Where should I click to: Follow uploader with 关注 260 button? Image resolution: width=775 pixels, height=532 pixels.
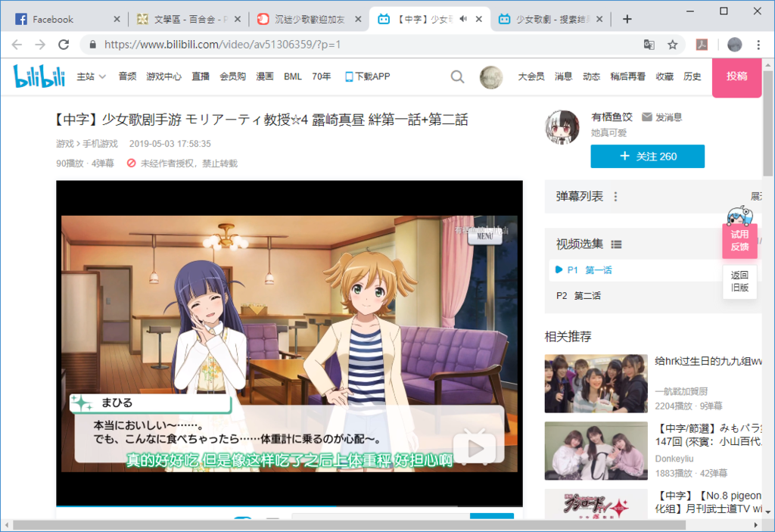click(648, 156)
